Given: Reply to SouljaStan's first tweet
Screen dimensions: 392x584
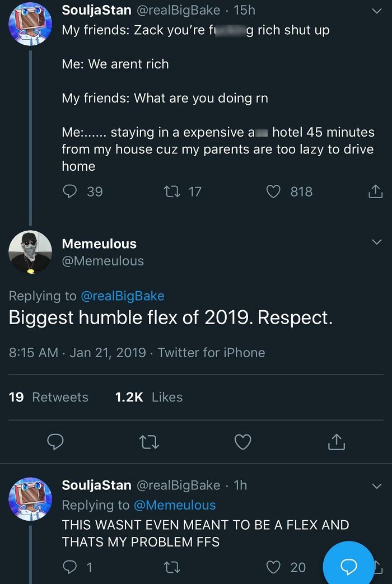Looking at the screenshot, I should pyautogui.click(x=68, y=191).
